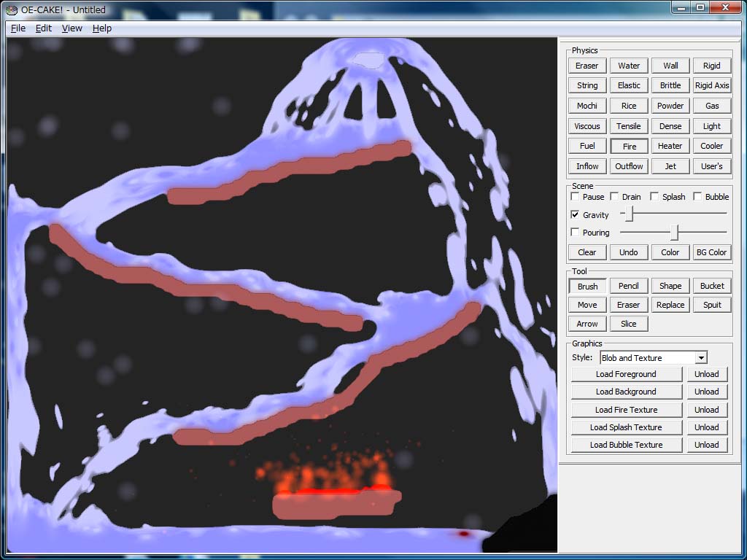Screen dimensions: 747x560
Task: Click the OE-CAKE app icon in title bar
Action: pyautogui.click(x=11, y=9)
